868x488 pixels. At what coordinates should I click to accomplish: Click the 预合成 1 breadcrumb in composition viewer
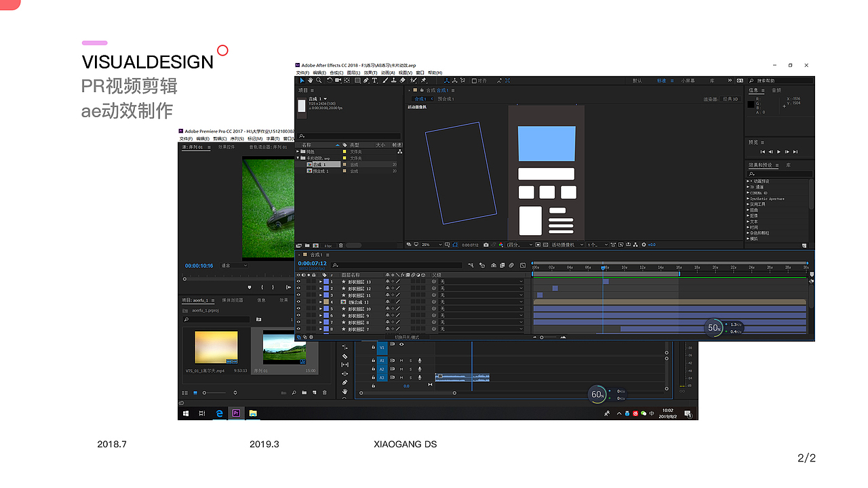coord(446,99)
